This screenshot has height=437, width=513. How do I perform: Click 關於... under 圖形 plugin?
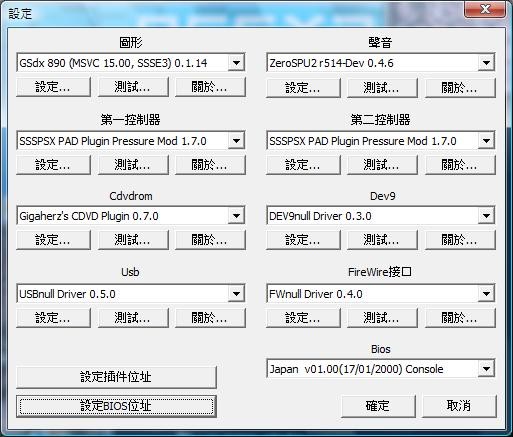pyautogui.click(x=210, y=87)
